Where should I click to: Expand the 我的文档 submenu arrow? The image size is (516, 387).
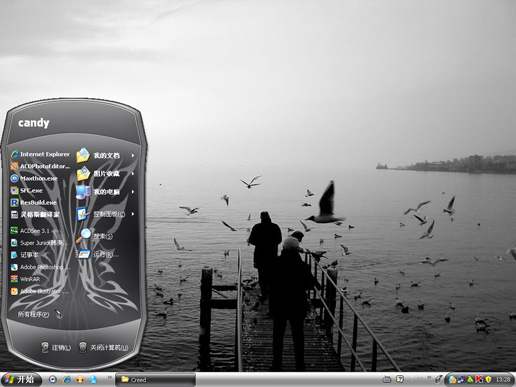133,156
